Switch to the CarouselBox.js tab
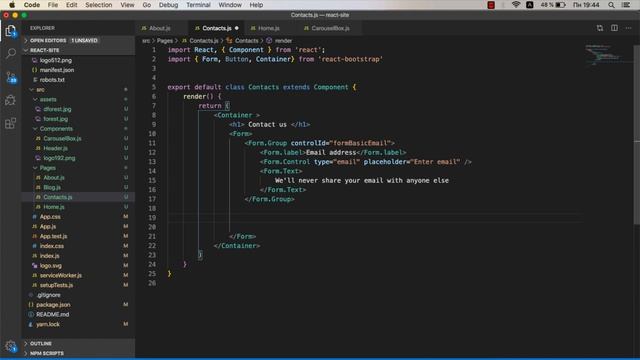Image resolution: width=640 pixels, height=360 pixels. [330, 28]
